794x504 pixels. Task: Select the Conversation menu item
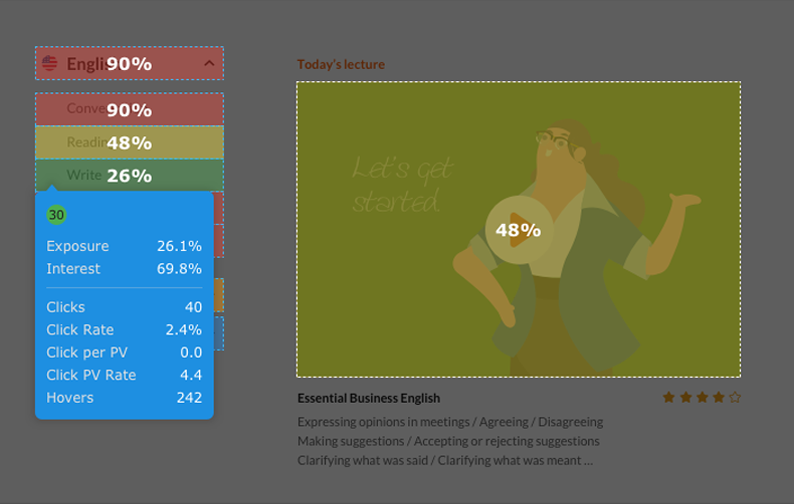(130, 109)
